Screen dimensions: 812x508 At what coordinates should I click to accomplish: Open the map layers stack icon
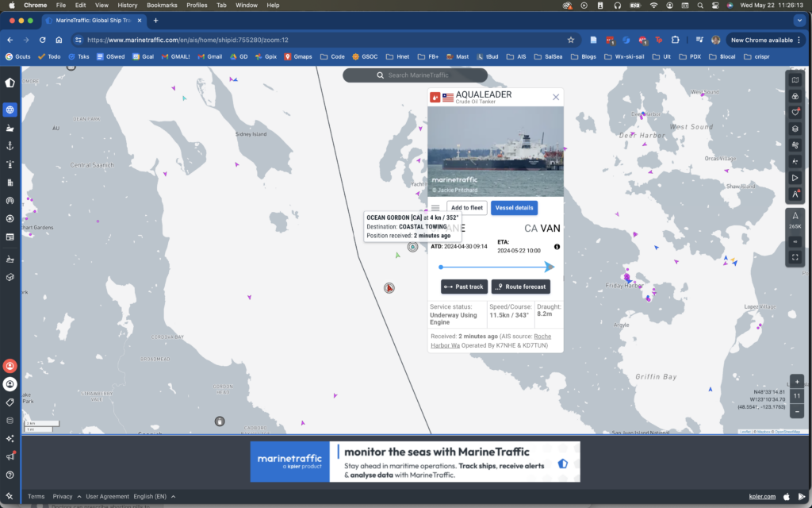(x=795, y=129)
